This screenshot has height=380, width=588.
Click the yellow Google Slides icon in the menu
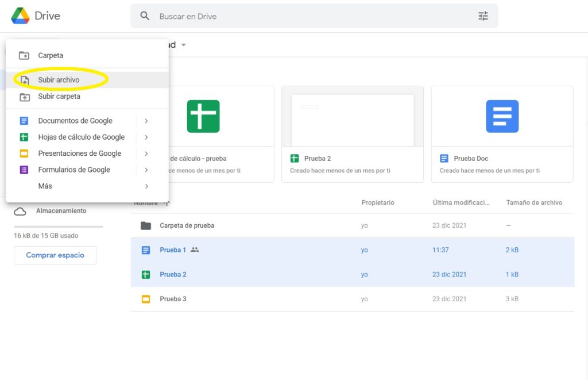24,153
